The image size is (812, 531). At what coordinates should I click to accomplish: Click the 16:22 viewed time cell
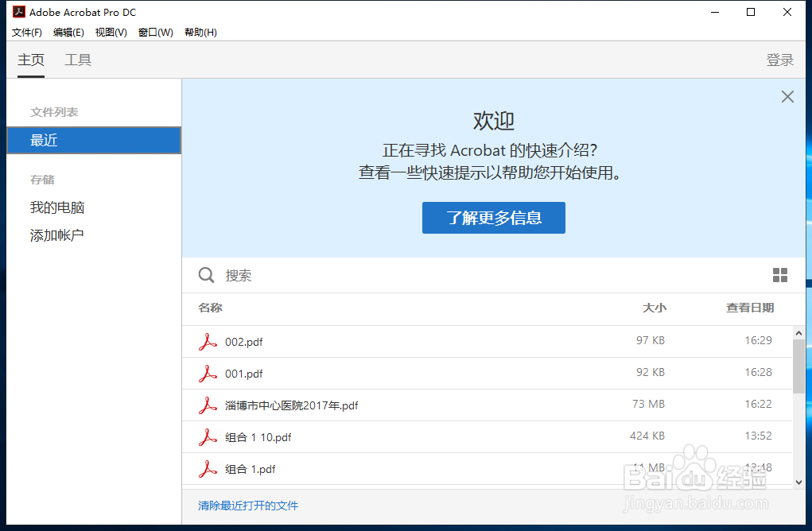click(758, 404)
